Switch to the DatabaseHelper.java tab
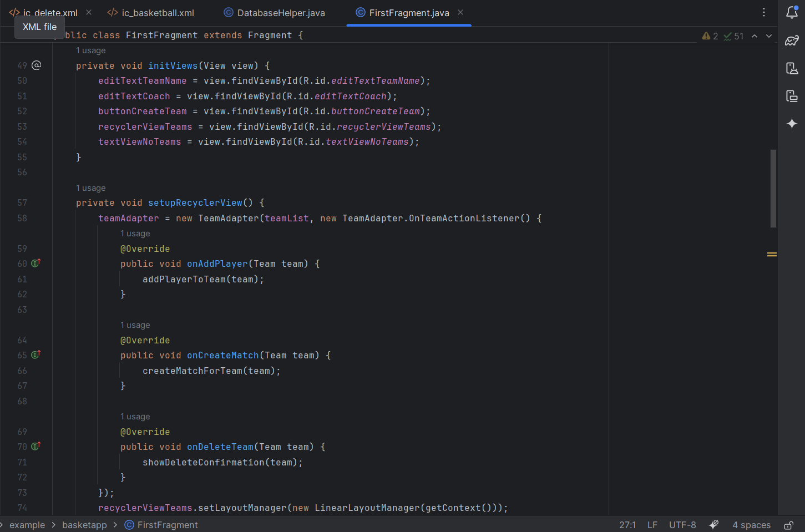This screenshot has width=805, height=532. [x=281, y=13]
